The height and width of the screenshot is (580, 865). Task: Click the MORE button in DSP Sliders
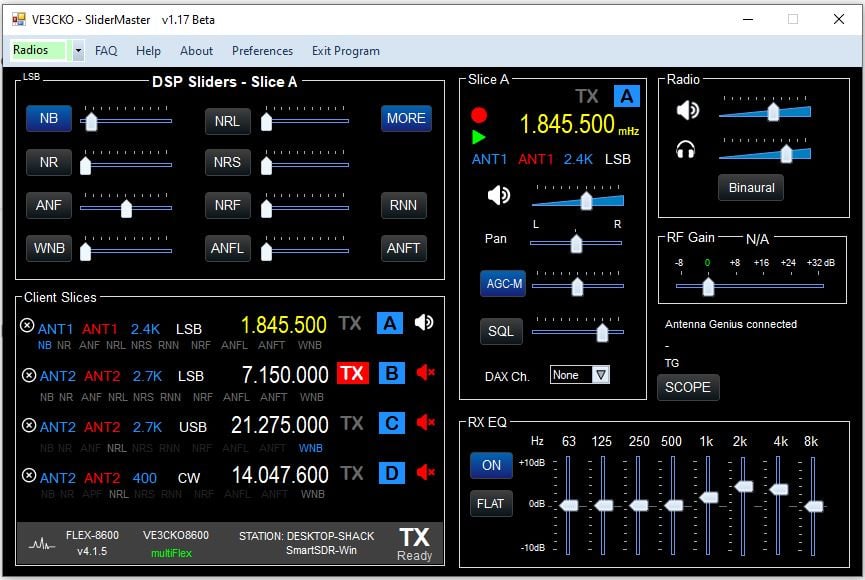[x=406, y=118]
